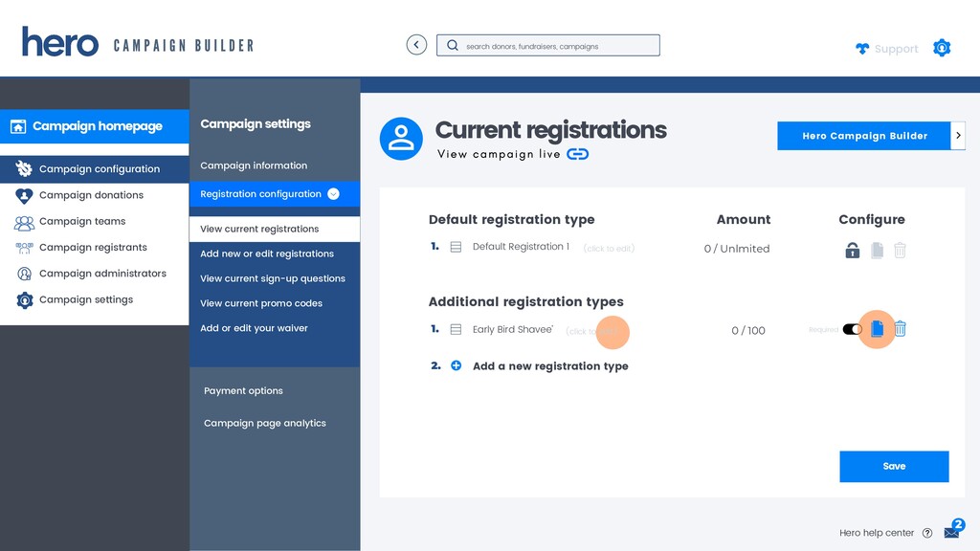Viewport: 980px width, 551px height.
Task: Open View current promo codes
Action: pos(261,303)
